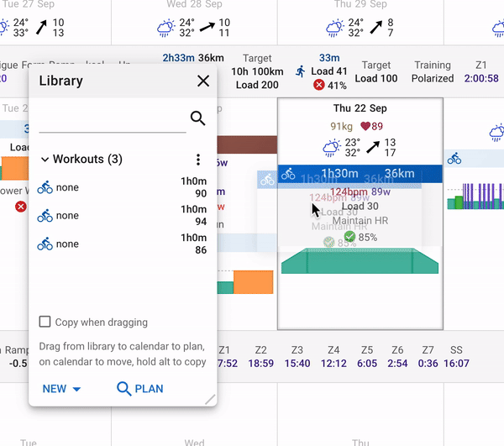Focus the library search input field
The image size is (504, 446).
(x=113, y=122)
